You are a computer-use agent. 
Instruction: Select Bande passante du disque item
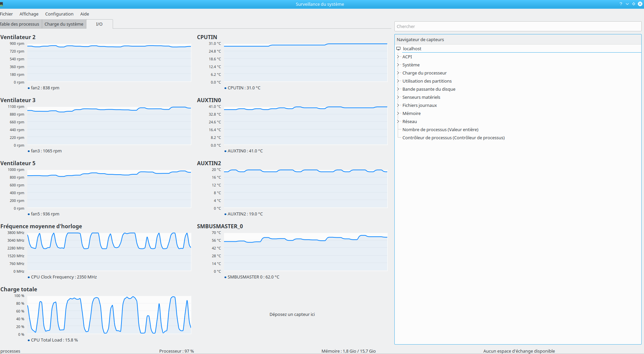point(429,89)
